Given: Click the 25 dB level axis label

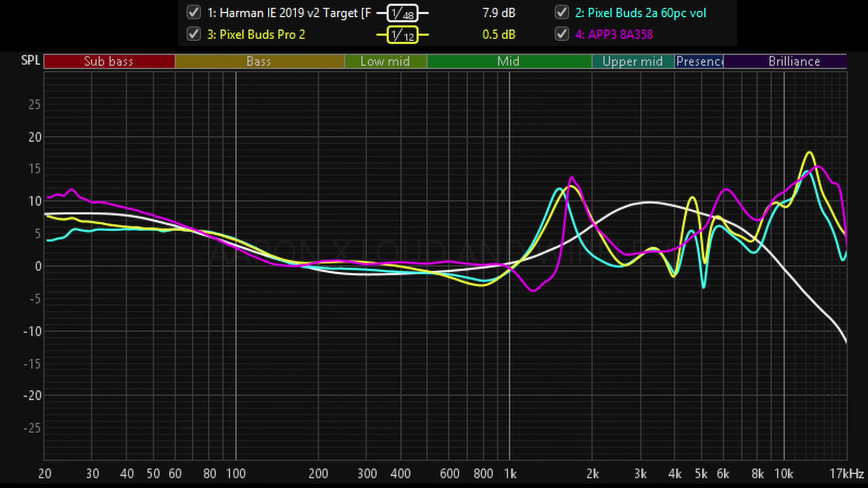Looking at the screenshot, I should tap(34, 104).
